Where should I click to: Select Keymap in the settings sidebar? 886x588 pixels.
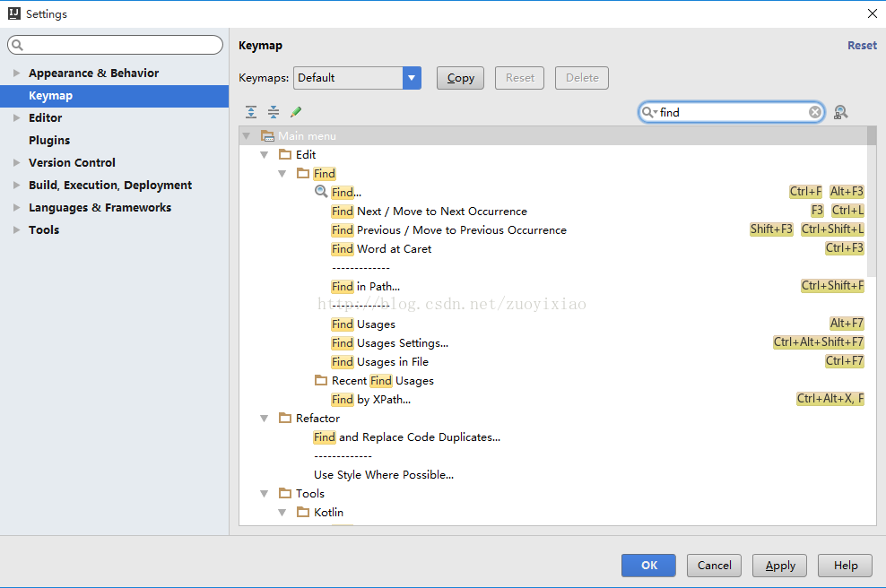(50, 96)
